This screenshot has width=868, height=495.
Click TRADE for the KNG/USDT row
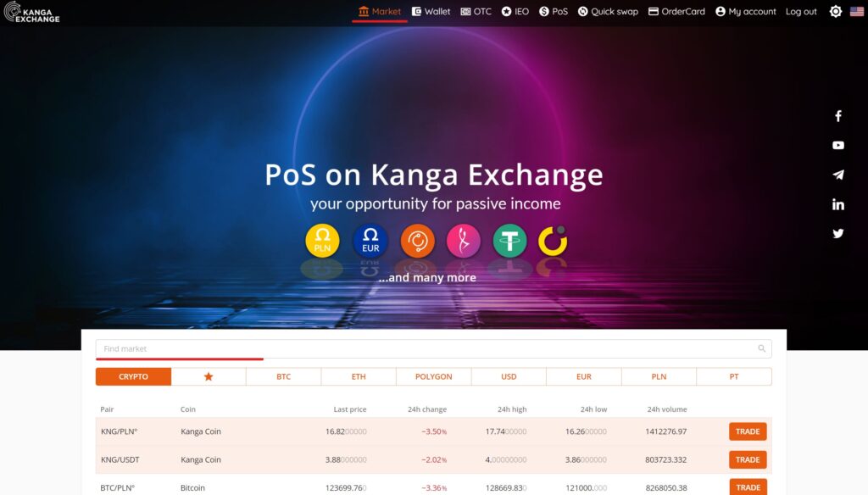pos(748,459)
